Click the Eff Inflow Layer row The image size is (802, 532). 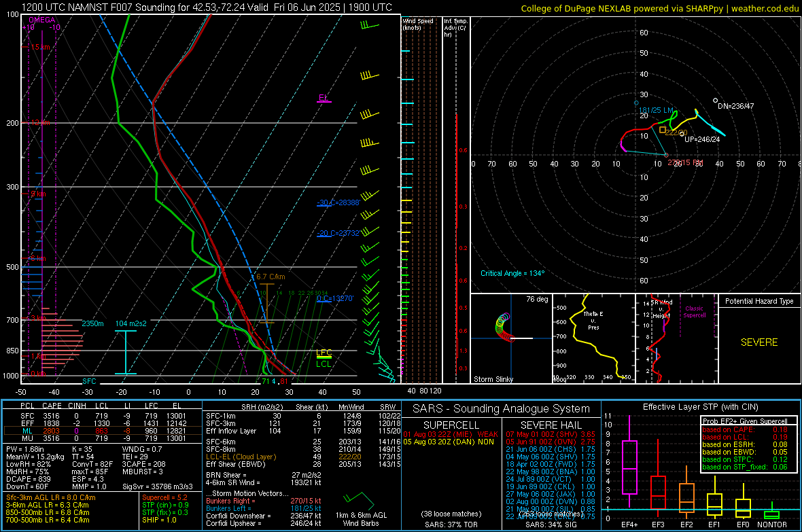[303, 431]
